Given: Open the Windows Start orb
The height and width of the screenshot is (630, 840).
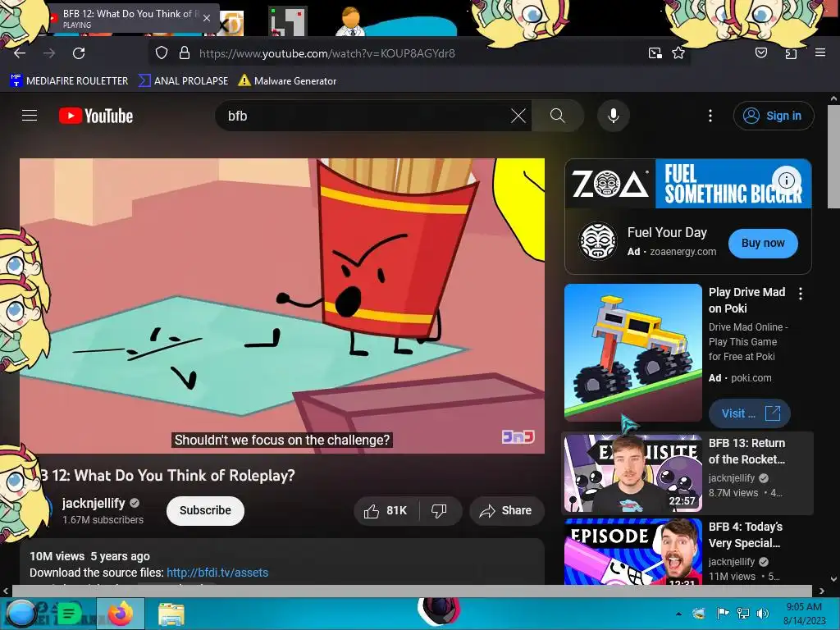Looking at the screenshot, I should [20, 614].
